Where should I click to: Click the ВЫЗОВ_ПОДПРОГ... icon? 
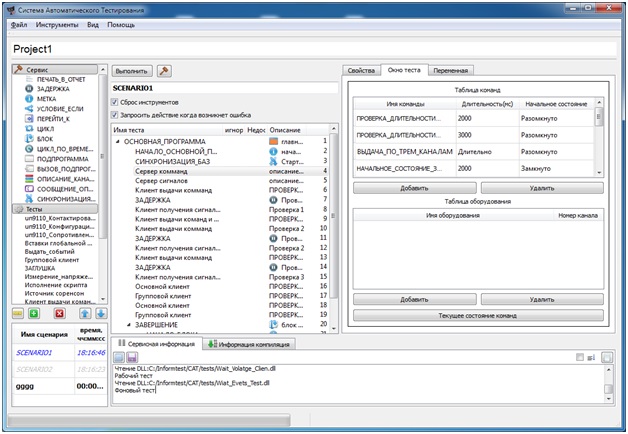(29, 169)
